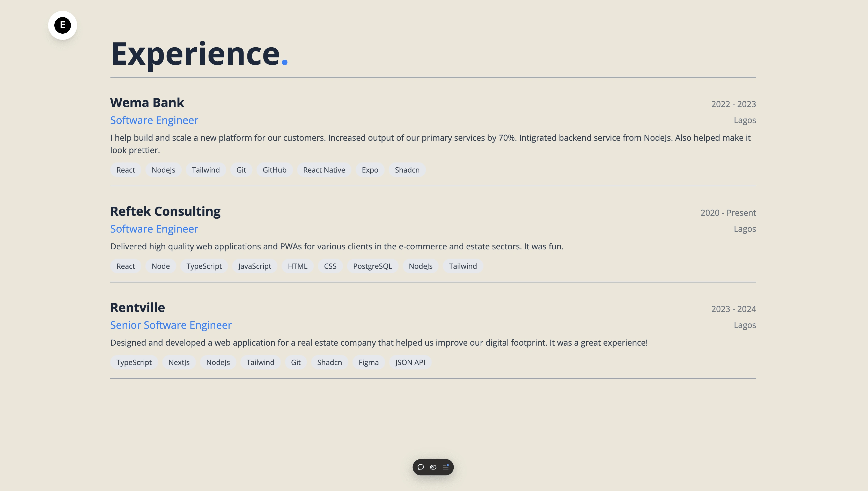Click the black E logo icon

[62, 25]
